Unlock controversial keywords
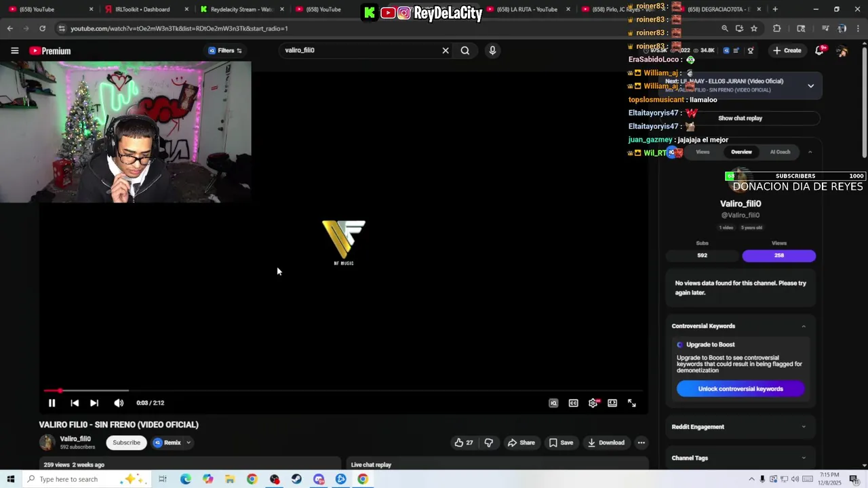 tap(741, 389)
